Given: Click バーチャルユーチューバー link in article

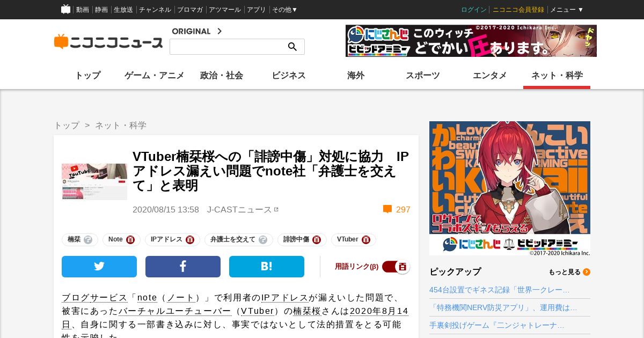Looking at the screenshot, I should pos(174,311).
